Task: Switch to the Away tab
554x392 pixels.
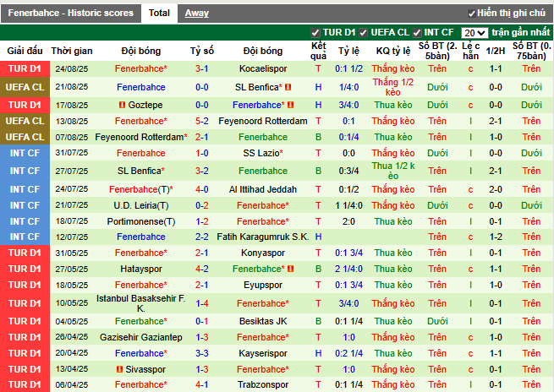Action: (197, 13)
